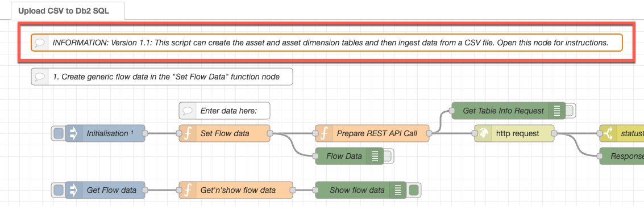
Task: Click the Flow Data node input port
Action: pyautogui.click(x=315, y=156)
